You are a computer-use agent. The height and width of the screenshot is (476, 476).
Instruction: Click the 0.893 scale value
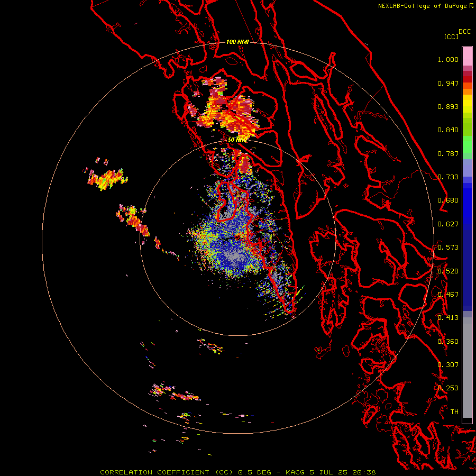click(x=448, y=106)
